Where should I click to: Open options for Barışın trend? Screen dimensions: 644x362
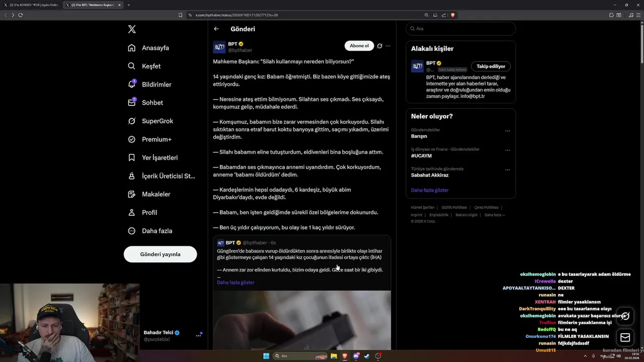tap(508, 131)
